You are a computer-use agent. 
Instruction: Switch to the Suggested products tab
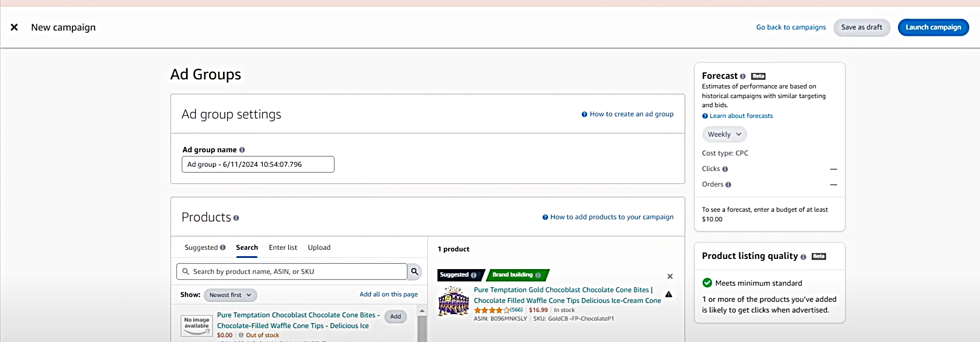201,248
